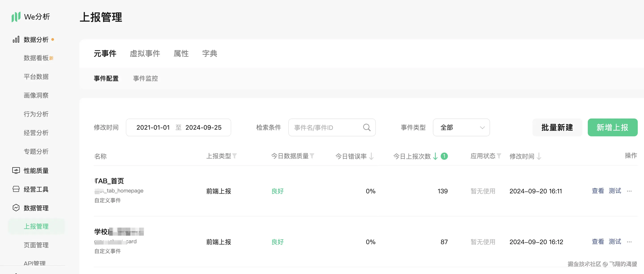The width and height of the screenshot is (644, 274).
Task: Switch to the 虚拟事件 tab
Action: [145, 53]
